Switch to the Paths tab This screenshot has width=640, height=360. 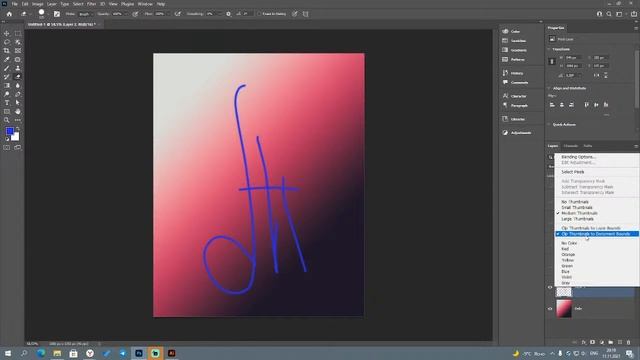(588, 146)
